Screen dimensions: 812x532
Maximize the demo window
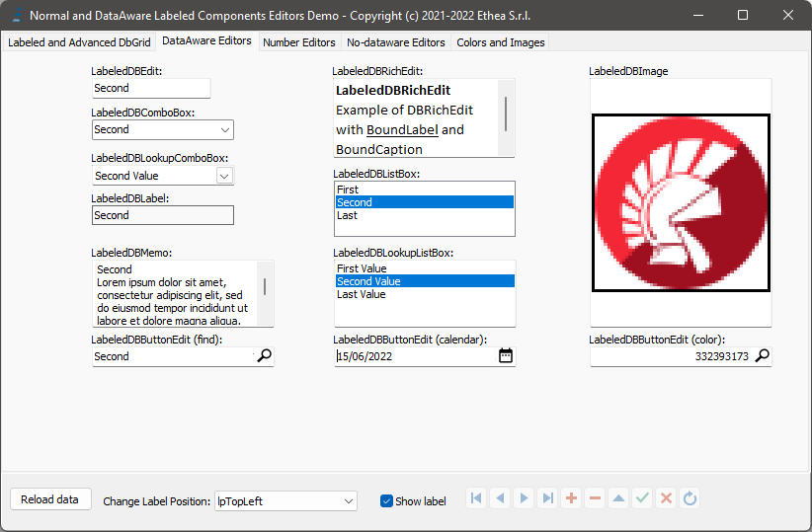click(743, 15)
